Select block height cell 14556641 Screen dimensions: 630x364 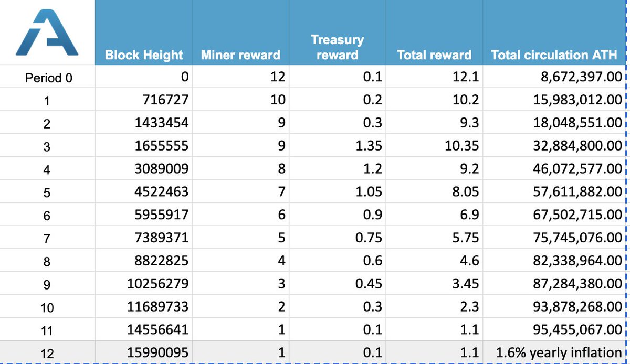pyautogui.click(x=144, y=330)
